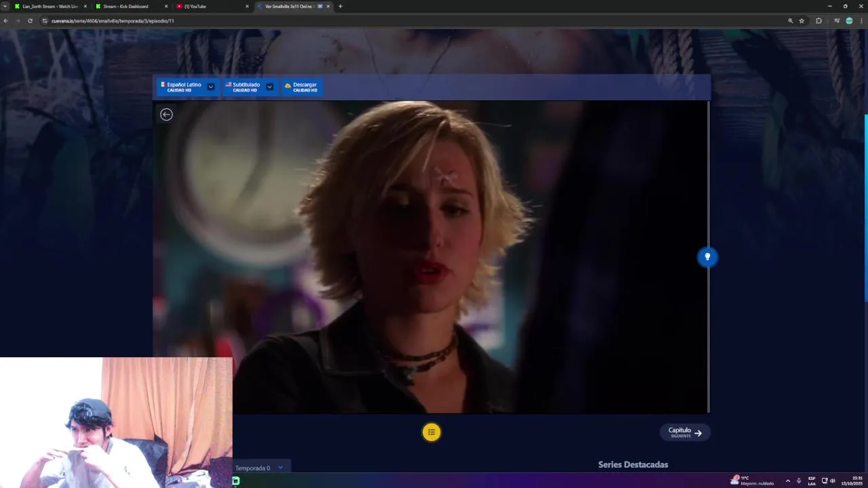Click Descargar download button
Viewport: 868px width, 488px height.
click(302, 87)
